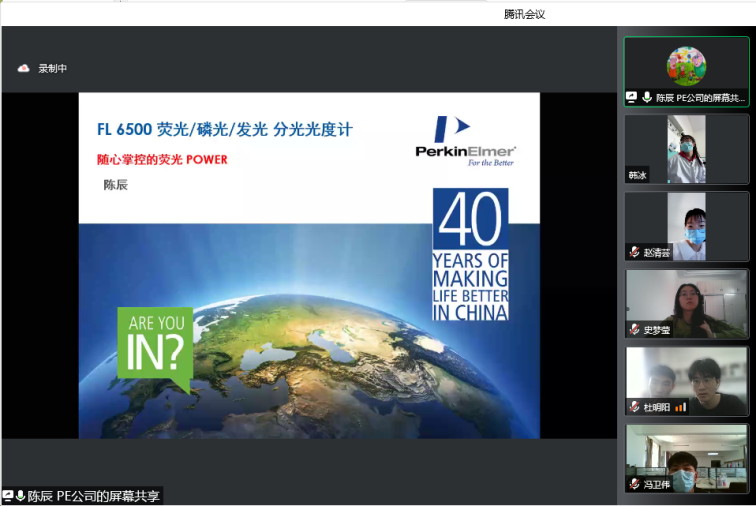Select 冯卫伟's video thumbnail
This screenshot has width=756, height=506.
686,458
